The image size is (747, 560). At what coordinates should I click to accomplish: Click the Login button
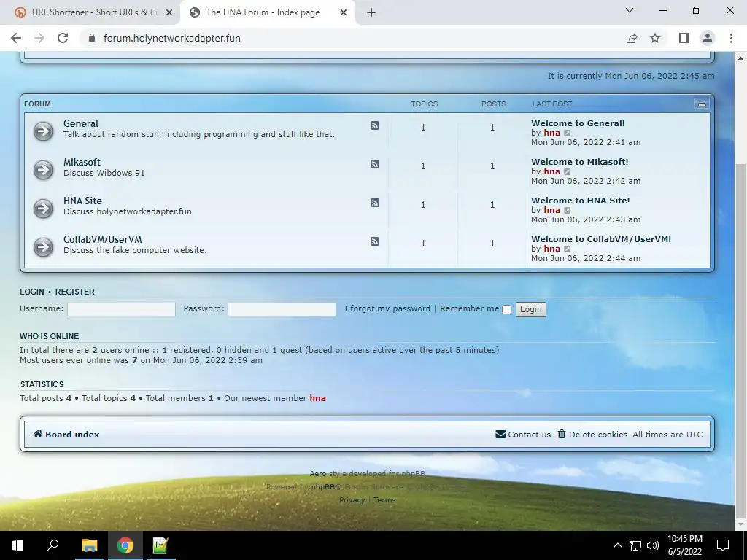(531, 309)
